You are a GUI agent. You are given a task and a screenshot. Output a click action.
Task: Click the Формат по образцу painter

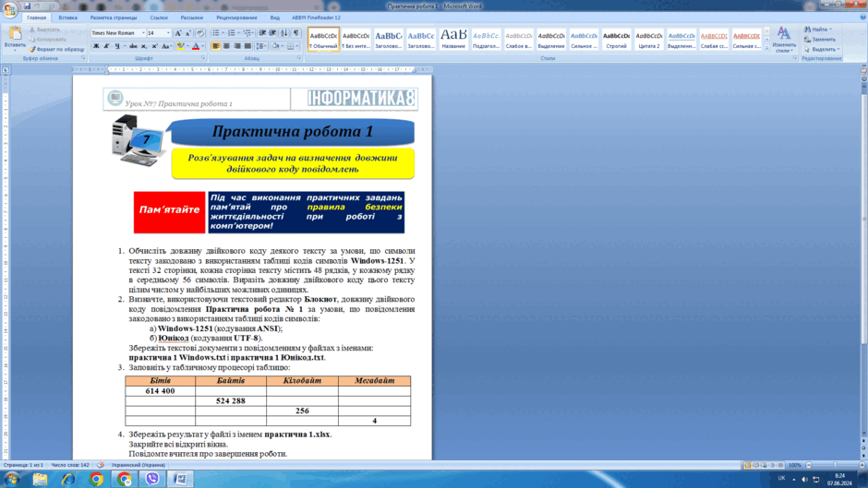56,49
